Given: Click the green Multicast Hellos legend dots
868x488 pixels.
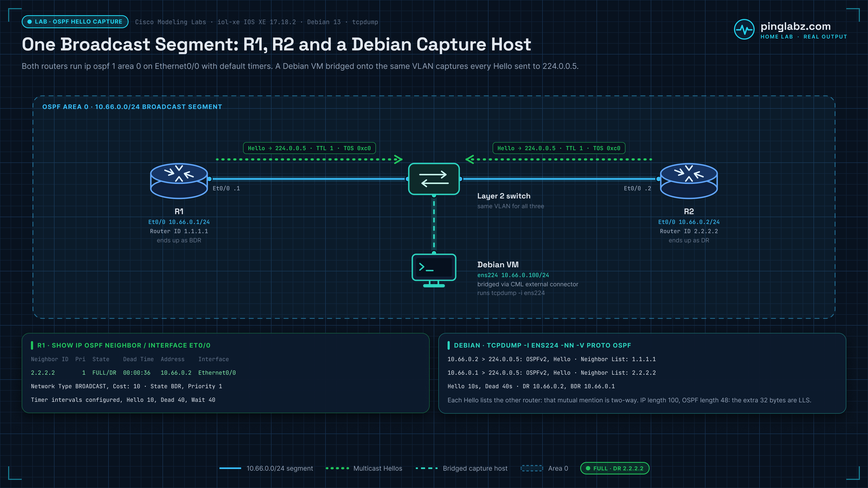Looking at the screenshot, I should click(x=337, y=468).
